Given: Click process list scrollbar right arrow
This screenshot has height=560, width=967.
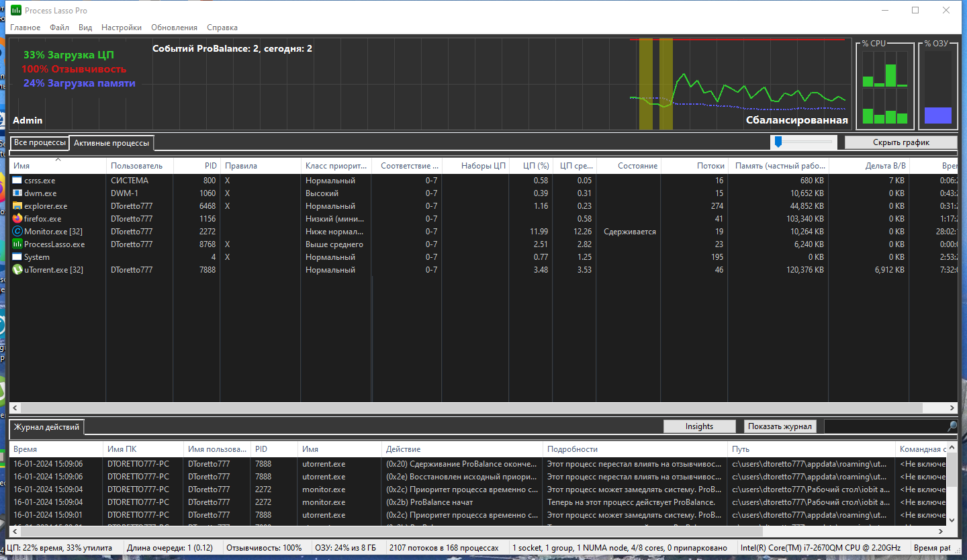Looking at the screenshot, I should pyautogui.click(x=952, y=408).
